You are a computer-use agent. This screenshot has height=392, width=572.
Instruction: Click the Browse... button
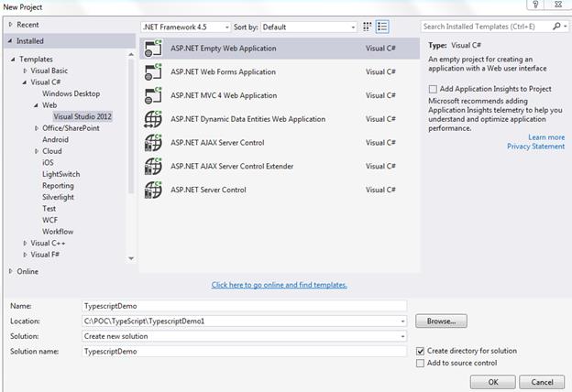(x=441, y=321)
